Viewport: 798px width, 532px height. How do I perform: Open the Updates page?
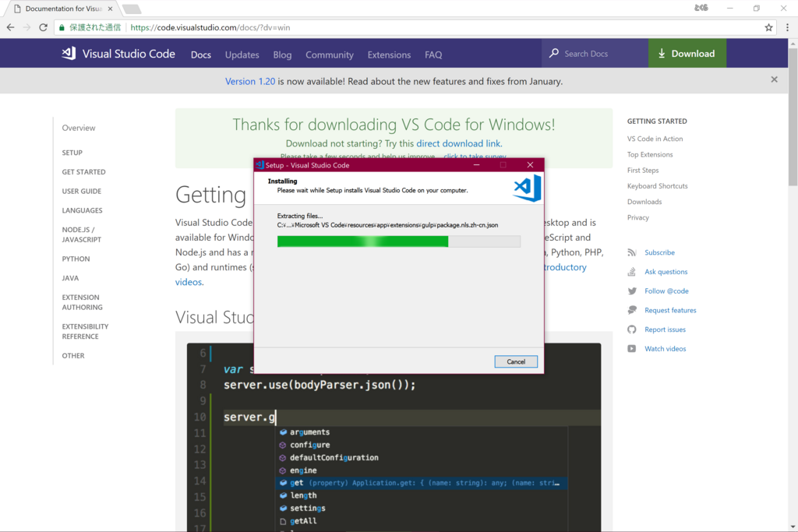(x=242, y=55)
